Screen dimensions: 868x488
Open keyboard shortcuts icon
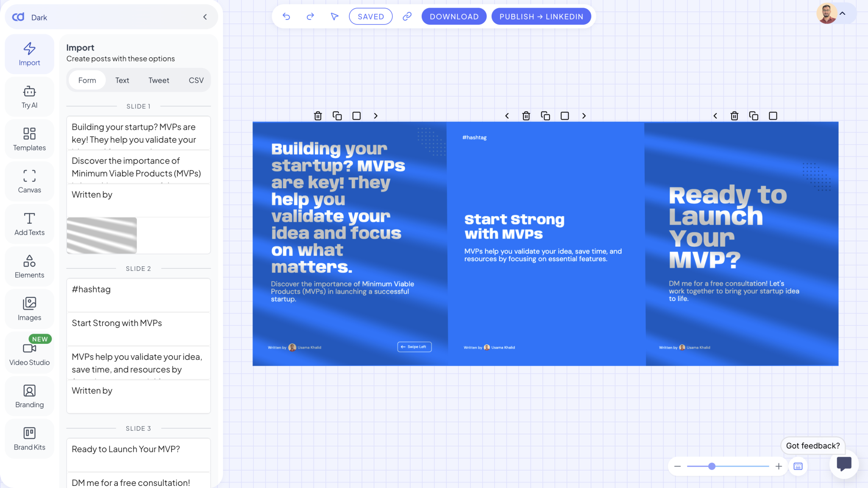pyautogui.click(x=798, y=466)
